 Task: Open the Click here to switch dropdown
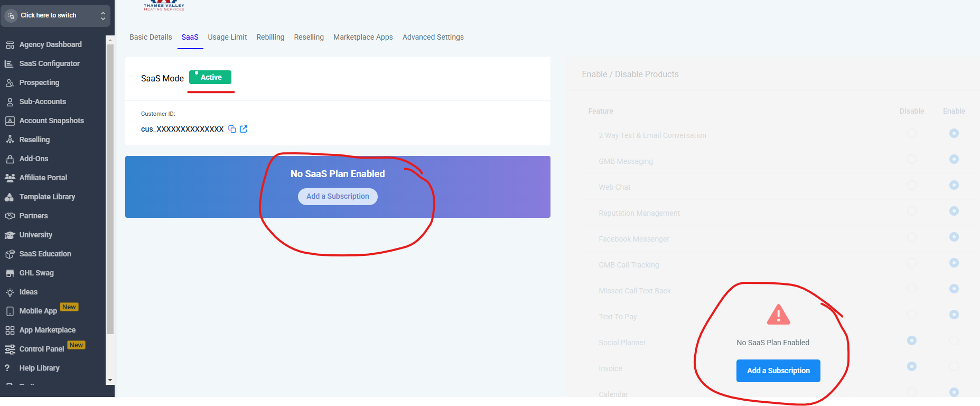55,16
